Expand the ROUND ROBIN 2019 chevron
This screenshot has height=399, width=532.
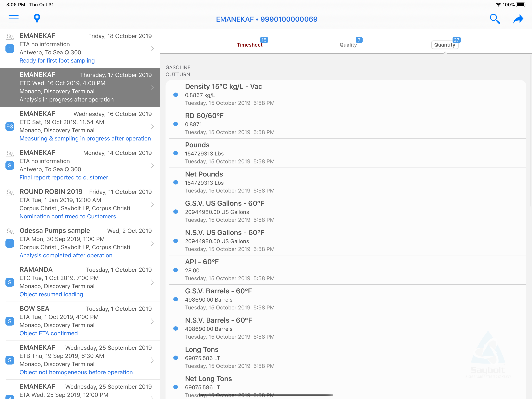coord(152,204)
